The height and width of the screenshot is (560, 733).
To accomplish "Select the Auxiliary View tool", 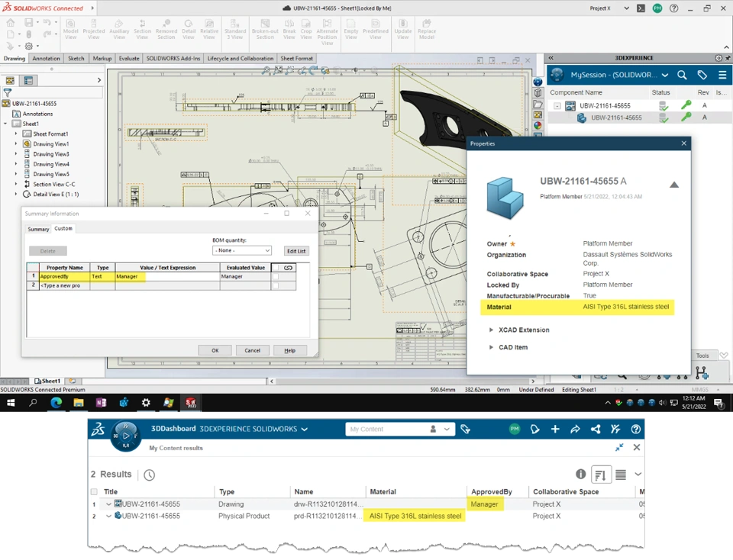I will (119, 29).
